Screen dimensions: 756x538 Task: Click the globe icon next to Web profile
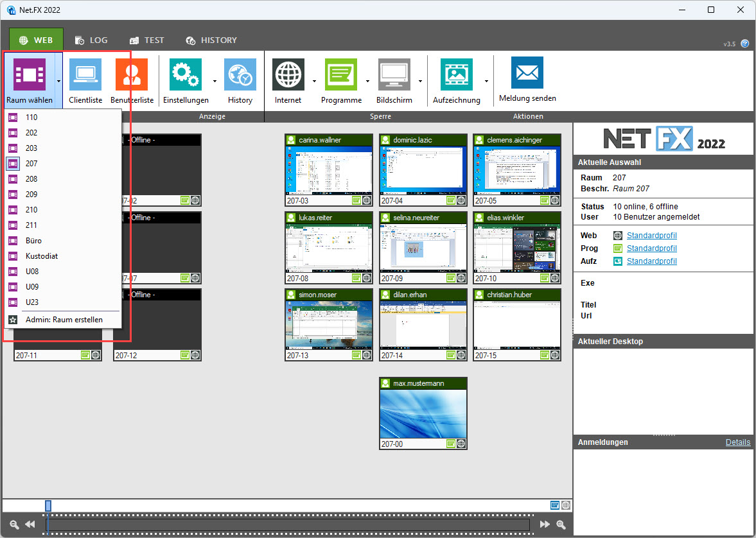pyautogui.click(x=618, y=235)
